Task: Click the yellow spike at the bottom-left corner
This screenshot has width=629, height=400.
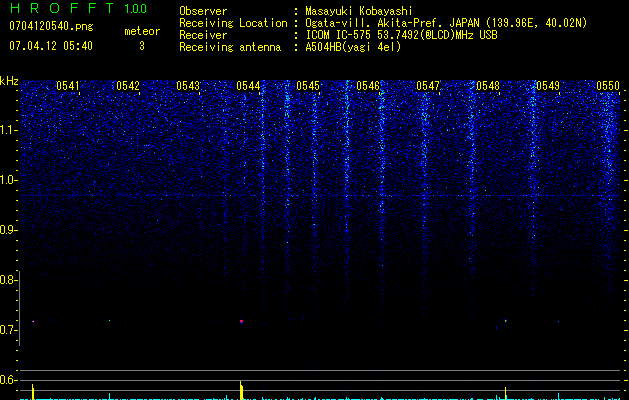Action: pos(33,390)
